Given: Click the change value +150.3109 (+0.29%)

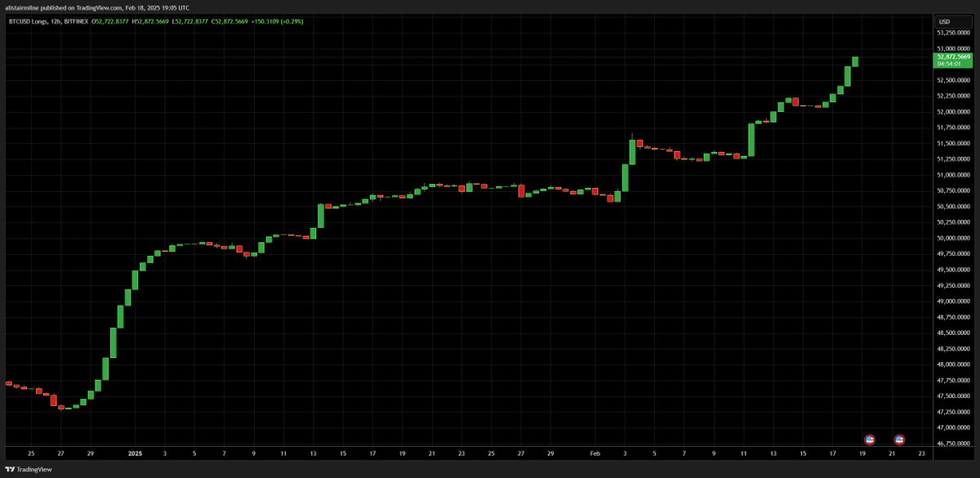Looking at the screenshot, I should pos(278,21).
